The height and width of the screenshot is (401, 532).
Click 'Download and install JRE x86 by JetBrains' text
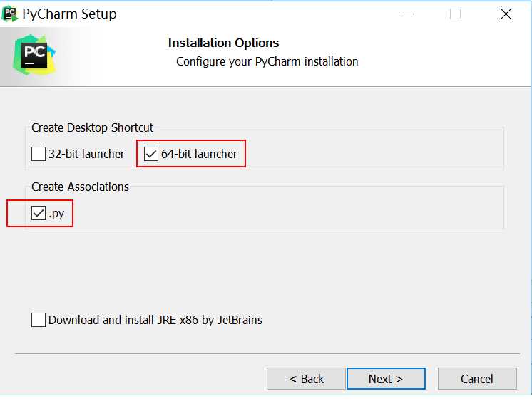coord(155,320)
